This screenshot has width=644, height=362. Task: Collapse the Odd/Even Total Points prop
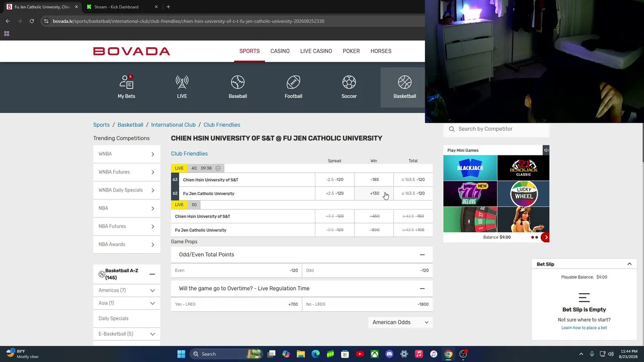(422, 255)
